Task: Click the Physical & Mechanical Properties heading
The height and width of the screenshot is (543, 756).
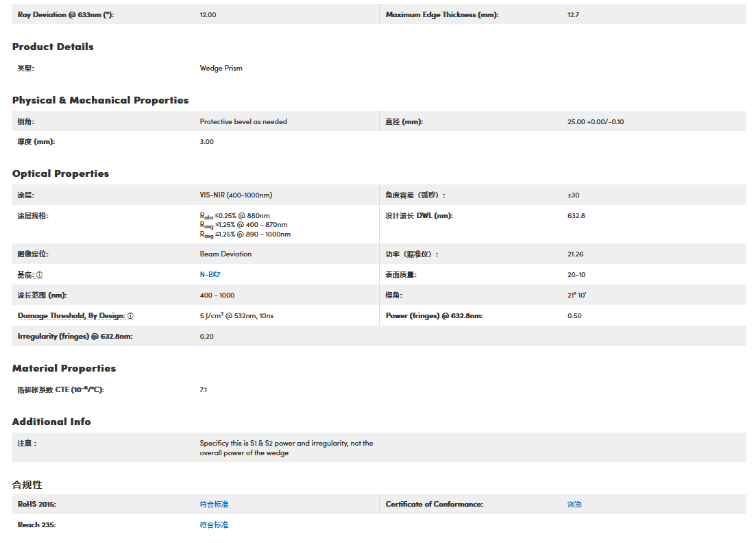Action: point(100,100)
